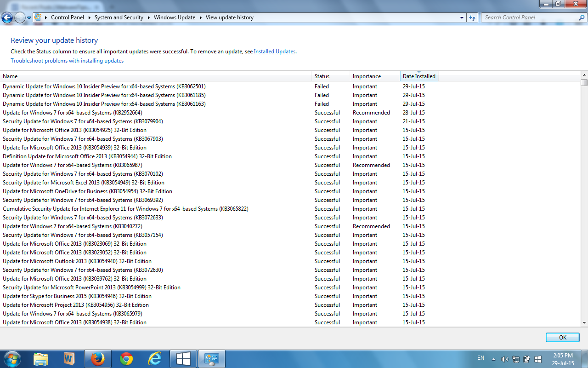Open the Installed Updates link

pos(275,52)
